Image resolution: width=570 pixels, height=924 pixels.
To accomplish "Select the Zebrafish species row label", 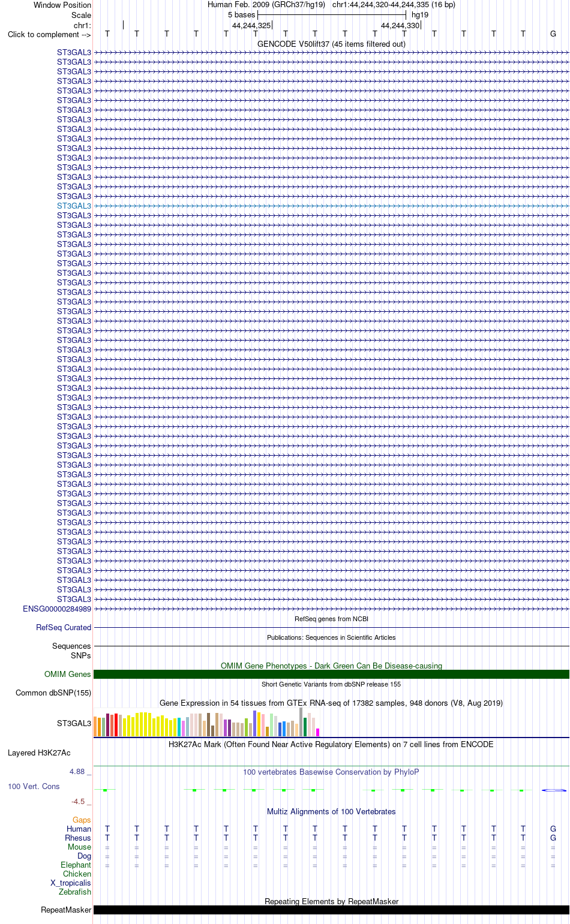I will point(75,892).
